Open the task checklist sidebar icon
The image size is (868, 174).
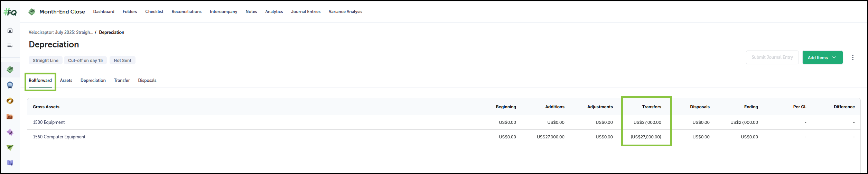pyautogui.click(x=10, y=45)
